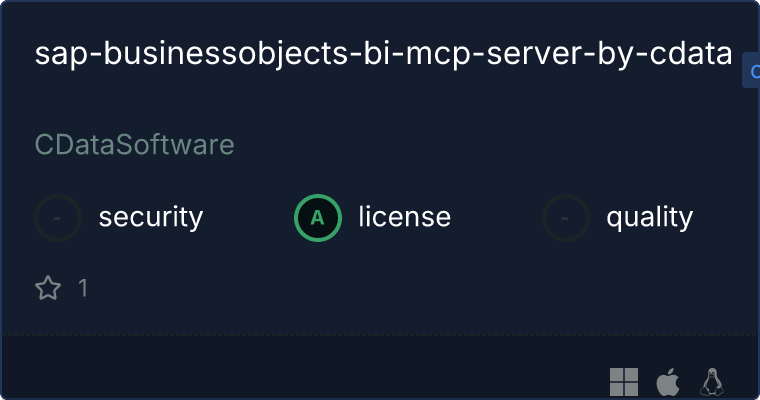Select the Windows platform icon
The image size is (760, 400).
[624, 382]
